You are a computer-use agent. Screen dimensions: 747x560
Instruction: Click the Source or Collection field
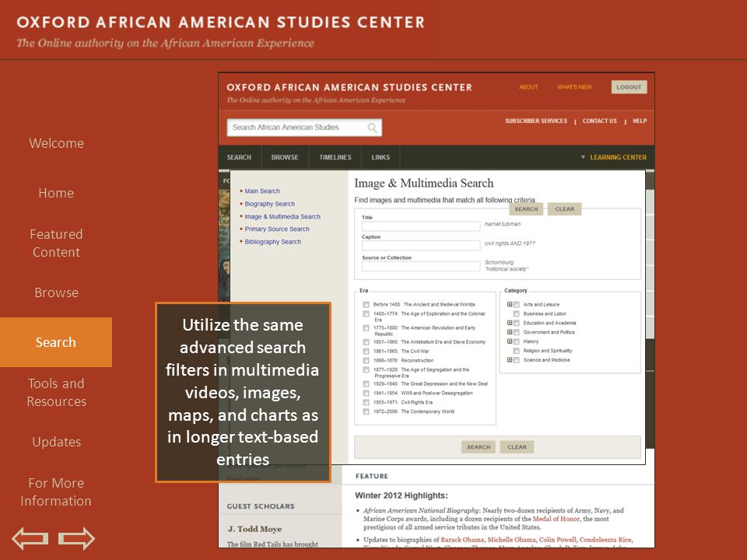[421, 266]
